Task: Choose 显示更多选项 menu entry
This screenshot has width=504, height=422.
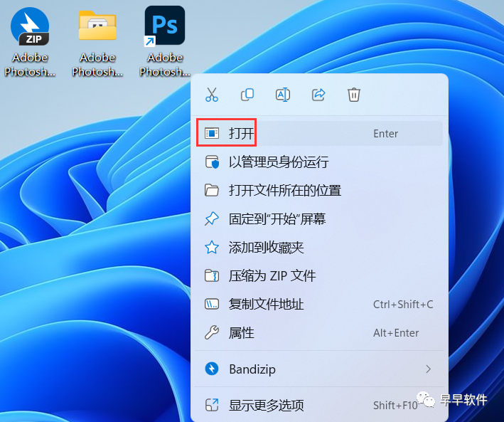Action: coord(319,405)
